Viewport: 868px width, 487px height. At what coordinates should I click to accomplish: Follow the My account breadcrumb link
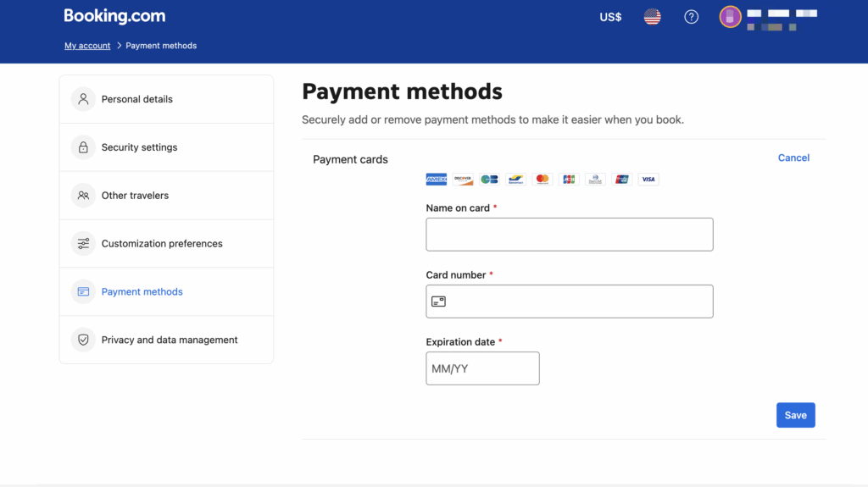(x=87, y=46)
